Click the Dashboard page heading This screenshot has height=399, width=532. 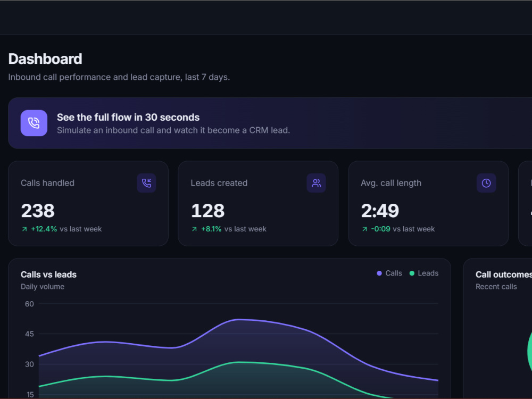coord(45,59)
